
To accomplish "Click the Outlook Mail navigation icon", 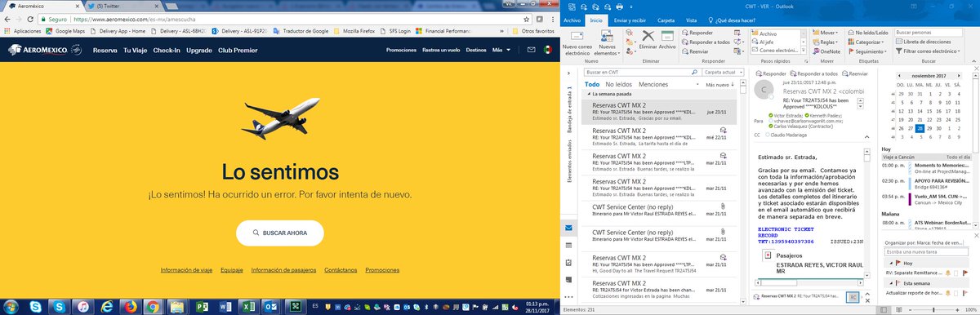I will (x=568, y=228).
